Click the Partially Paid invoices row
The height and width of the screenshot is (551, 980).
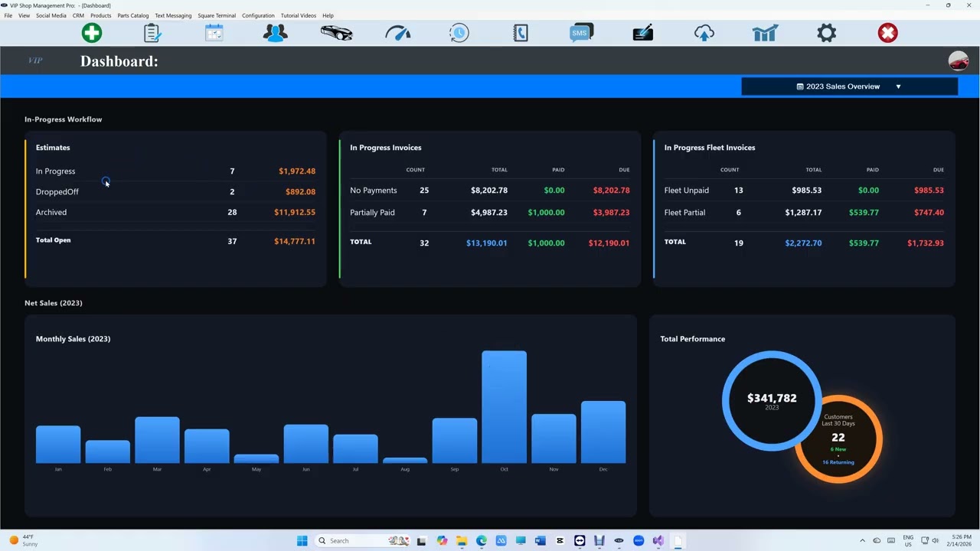(x=490, y=212)
